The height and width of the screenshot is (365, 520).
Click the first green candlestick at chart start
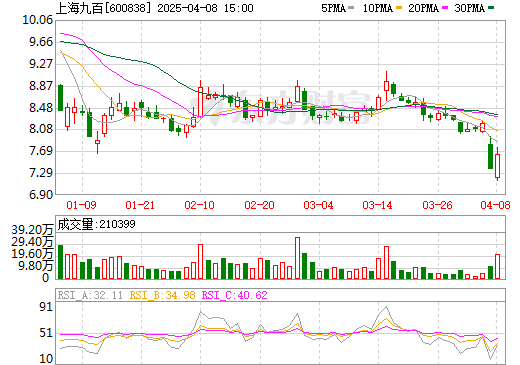coord(60,98)
